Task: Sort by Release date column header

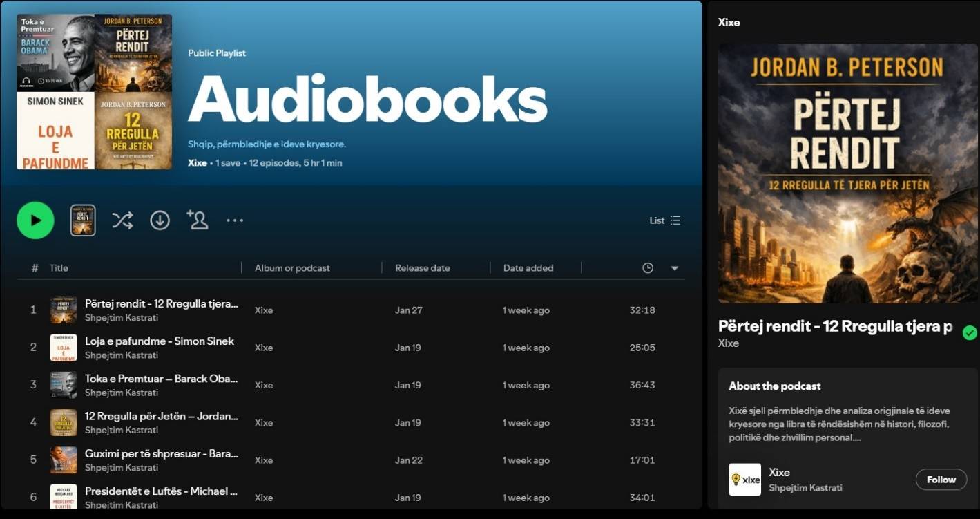Action: coord(422,268)
